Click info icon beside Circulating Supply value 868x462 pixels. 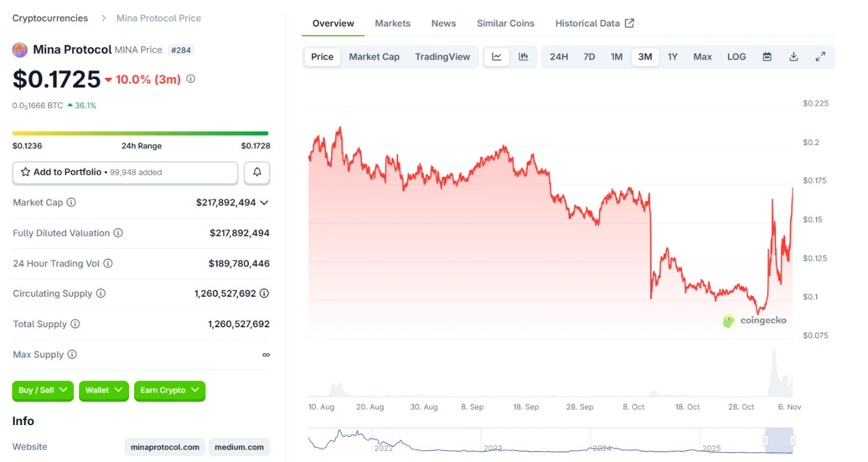click(264, 294)
